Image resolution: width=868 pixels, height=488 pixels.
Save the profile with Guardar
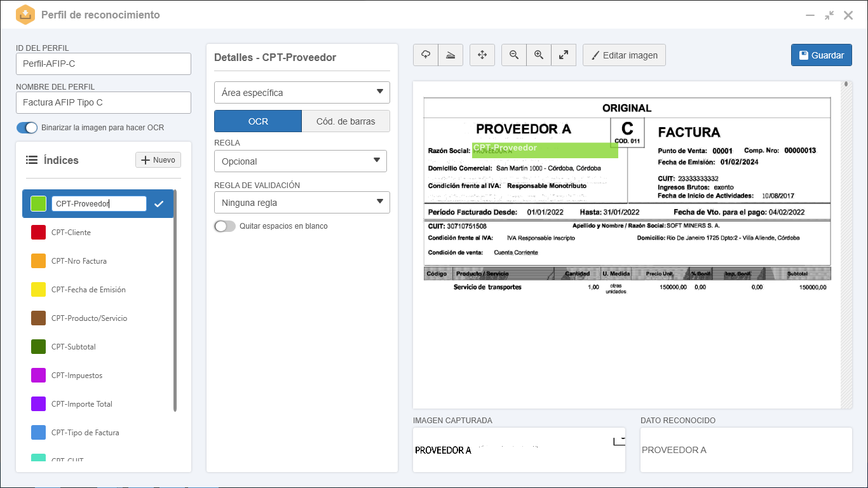pyautogui.click(x=821, y=55)
